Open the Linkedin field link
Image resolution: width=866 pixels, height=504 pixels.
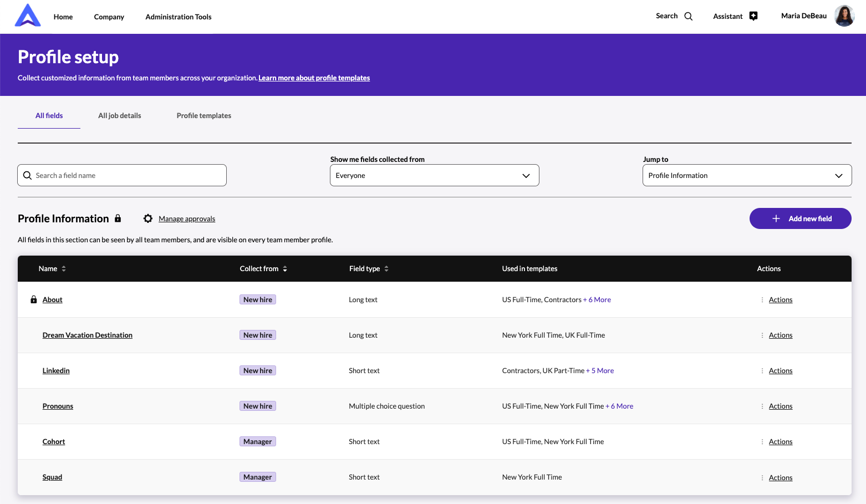56,370
